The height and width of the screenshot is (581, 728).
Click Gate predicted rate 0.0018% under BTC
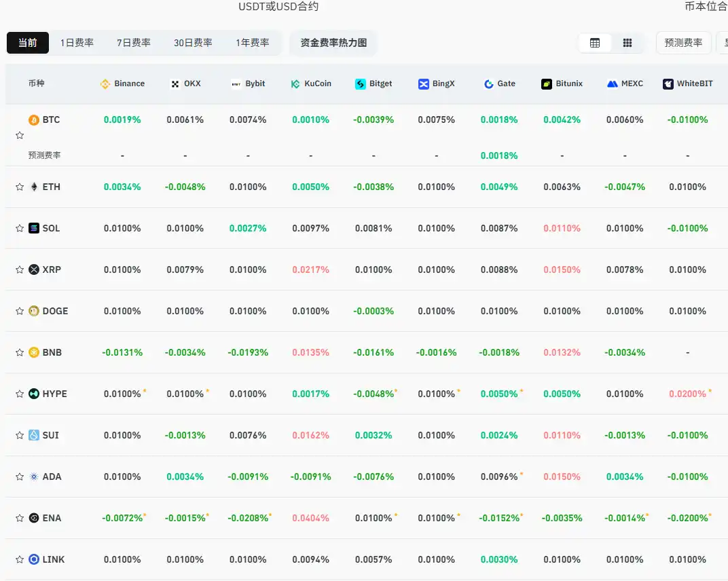(499, 155)
